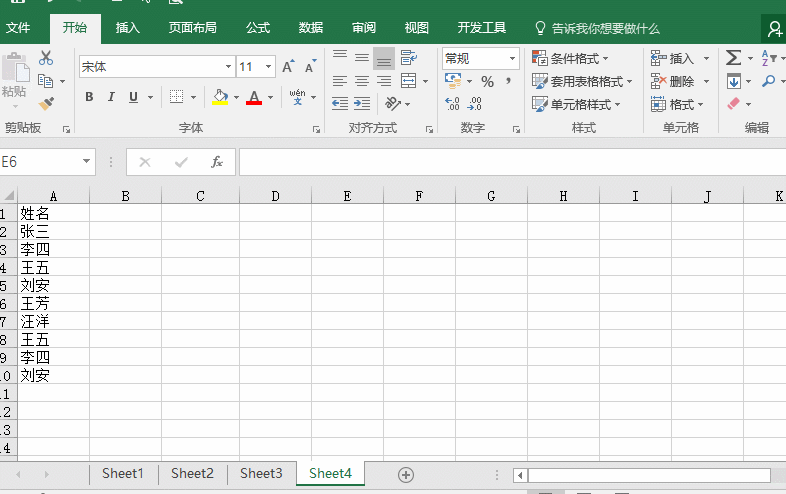Toggle Bold formatting

89,97
